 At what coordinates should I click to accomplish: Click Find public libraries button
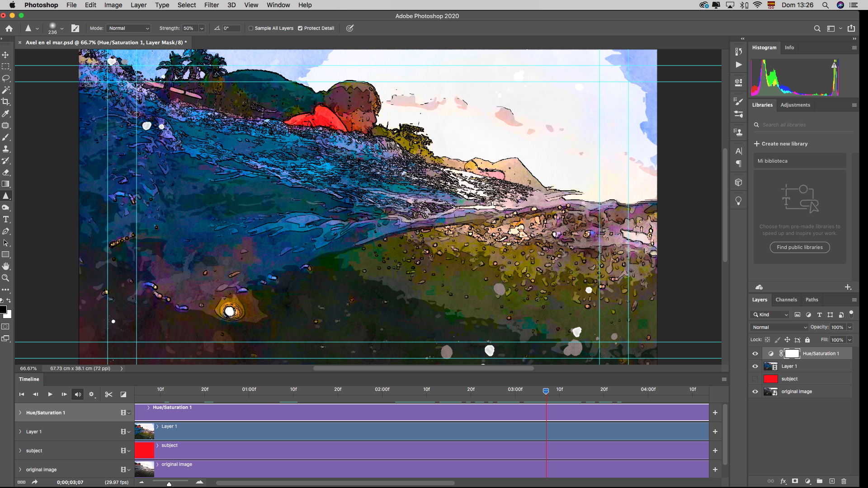[799, 247]
